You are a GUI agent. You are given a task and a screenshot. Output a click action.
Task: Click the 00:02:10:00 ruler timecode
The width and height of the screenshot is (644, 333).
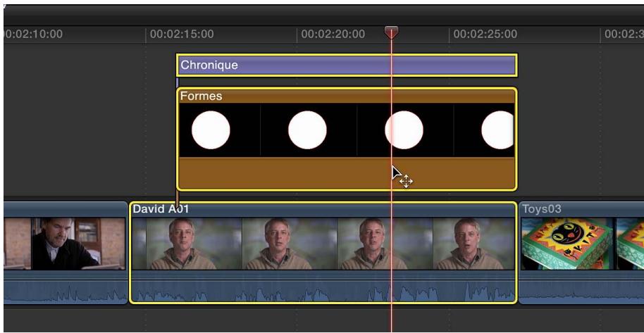[x=33, y=34]
